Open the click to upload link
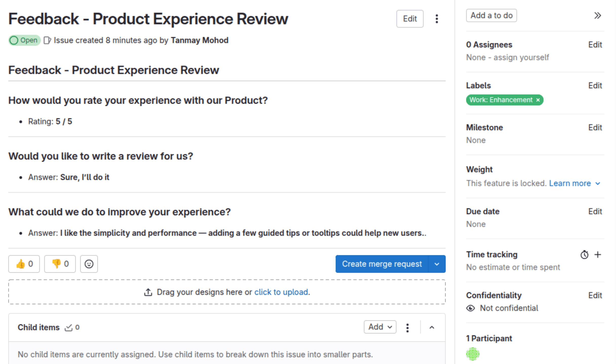616x364 pixels. click(x=281, y=292)
